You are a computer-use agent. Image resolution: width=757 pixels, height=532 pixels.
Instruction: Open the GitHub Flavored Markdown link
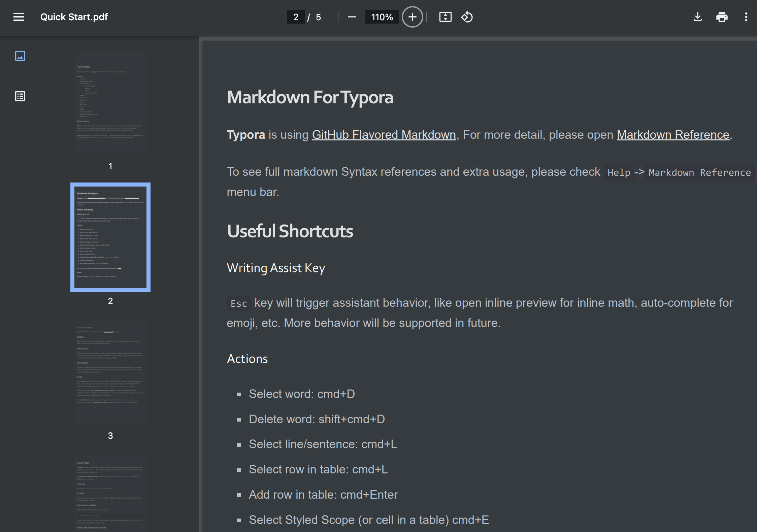384,135
